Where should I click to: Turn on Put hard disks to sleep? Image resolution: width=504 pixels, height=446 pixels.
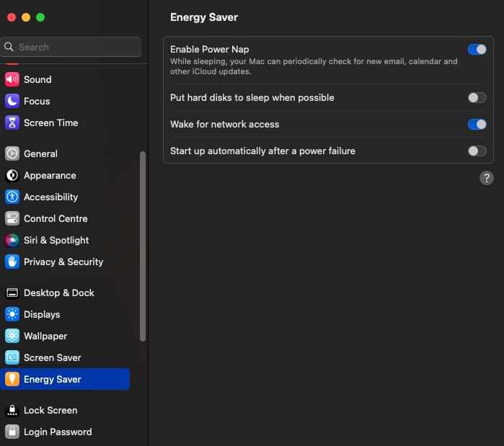coord(477,98)
